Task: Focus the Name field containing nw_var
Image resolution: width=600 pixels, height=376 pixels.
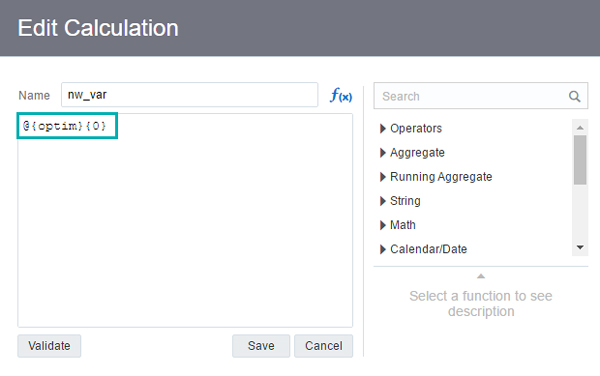Action: point(189,94)
